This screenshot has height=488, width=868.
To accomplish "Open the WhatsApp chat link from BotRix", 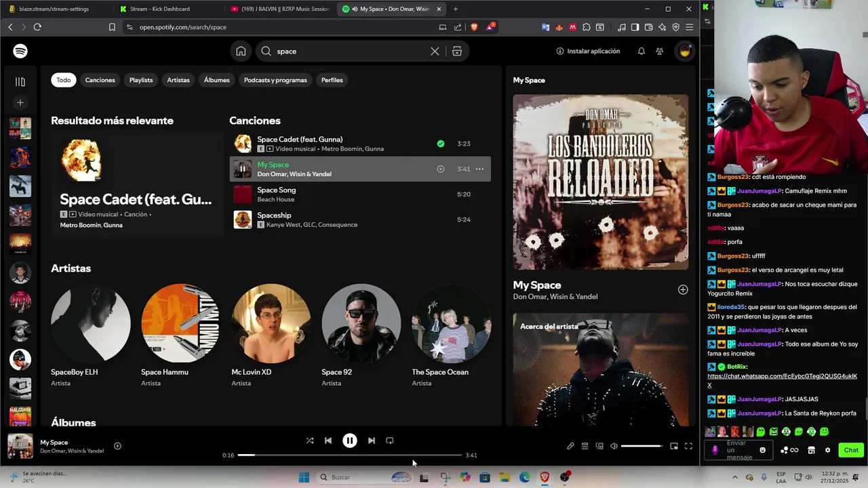I will pyautogui.click(x=782, y=380).
